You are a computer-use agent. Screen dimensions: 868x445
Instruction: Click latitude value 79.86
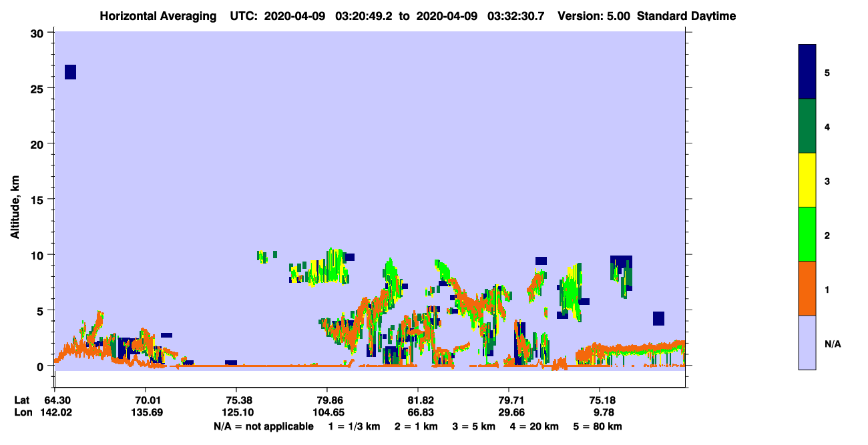(x=327, y=400)
